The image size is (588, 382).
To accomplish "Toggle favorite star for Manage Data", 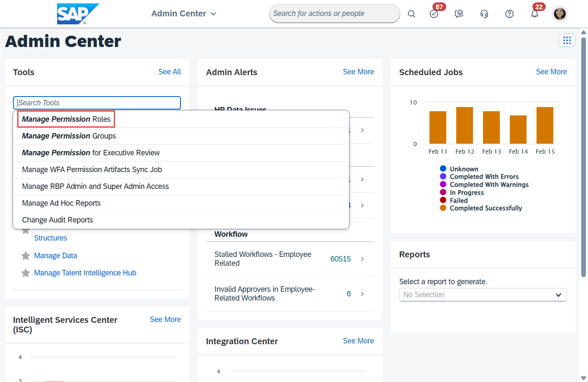I will point(26,256).
